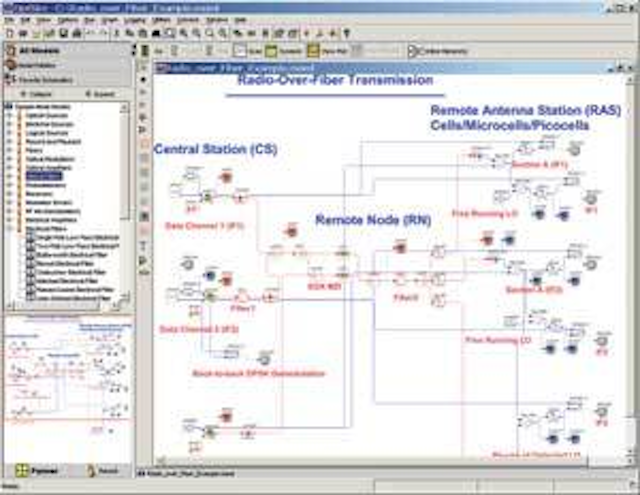Switch to bottom tab with yellow icon
The image size is (640, 495).
click(x=102, y=471)
